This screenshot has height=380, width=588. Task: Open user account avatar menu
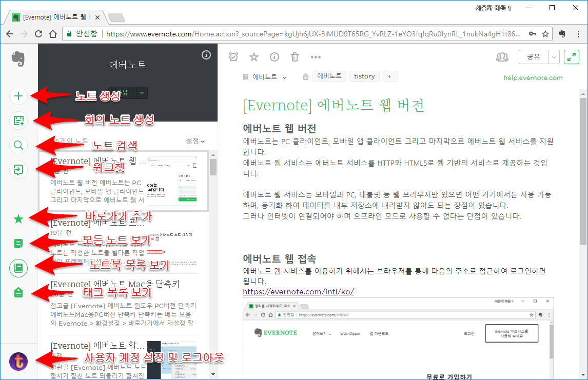[18, 361]
